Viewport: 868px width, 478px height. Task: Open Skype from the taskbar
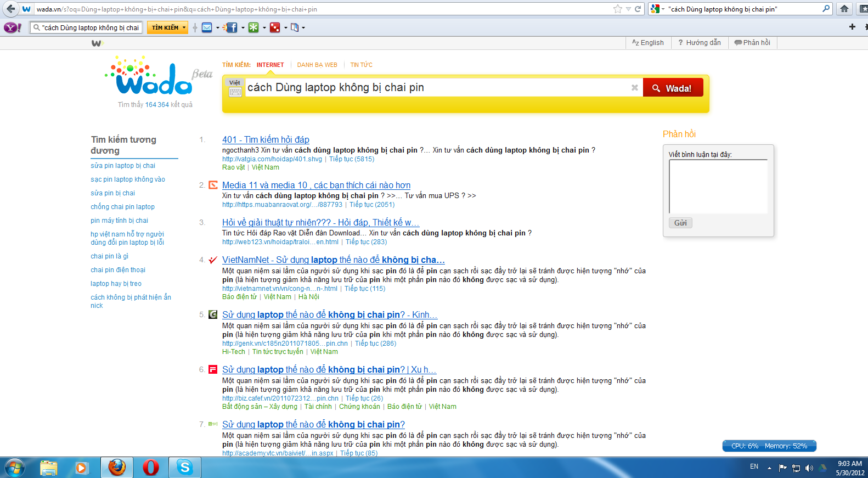point(185,468)
